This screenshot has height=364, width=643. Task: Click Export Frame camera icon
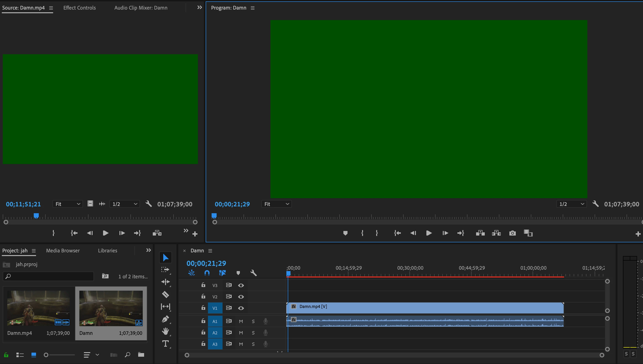click(512, 233)
